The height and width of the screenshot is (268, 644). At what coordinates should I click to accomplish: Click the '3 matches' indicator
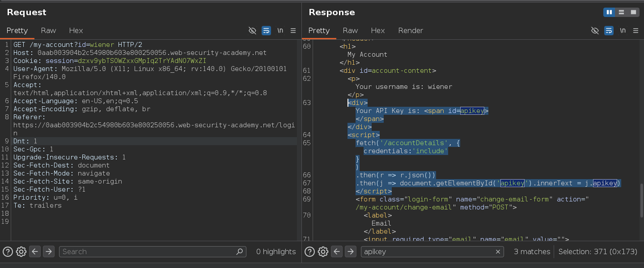[532, 251]
